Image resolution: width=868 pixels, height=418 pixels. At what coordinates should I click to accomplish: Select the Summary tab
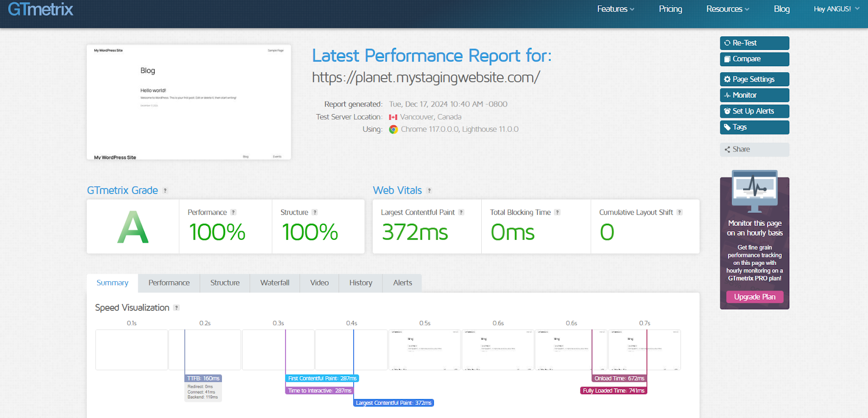point(112,283)
